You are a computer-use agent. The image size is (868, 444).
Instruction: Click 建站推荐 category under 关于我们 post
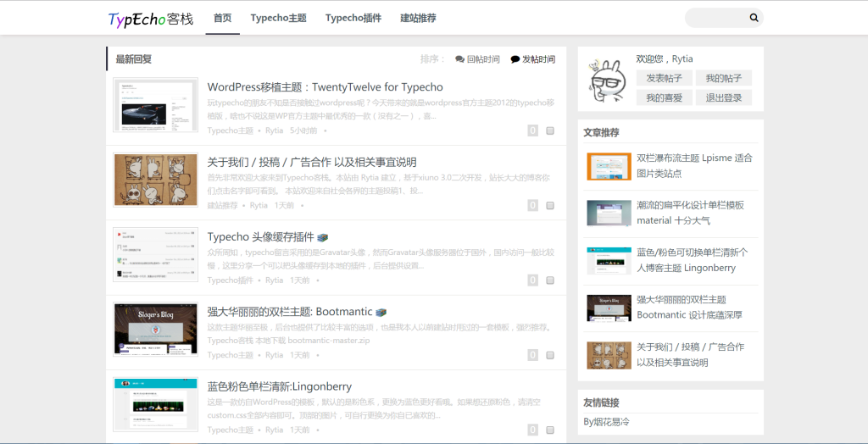click(223, 205)
